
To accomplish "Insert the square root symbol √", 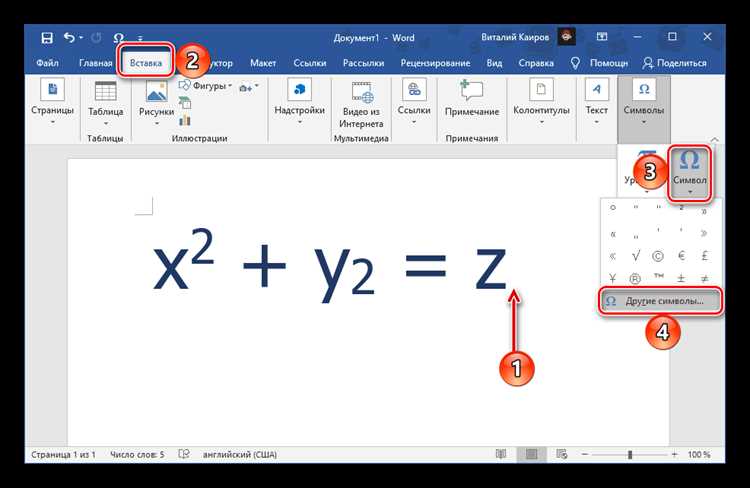I will [635, 256].
